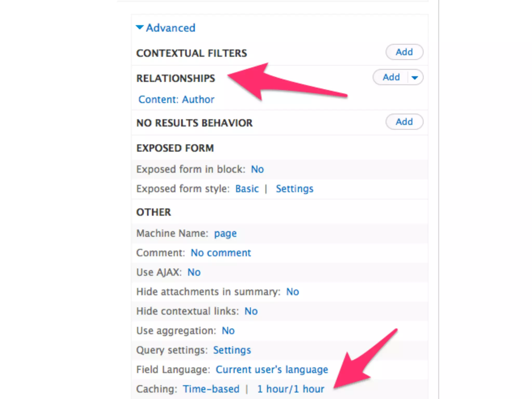Viewport: 532px width, 399px height.
Task: Open the Relationships Add dropdown arrow
Action: [x=415, y=78]
